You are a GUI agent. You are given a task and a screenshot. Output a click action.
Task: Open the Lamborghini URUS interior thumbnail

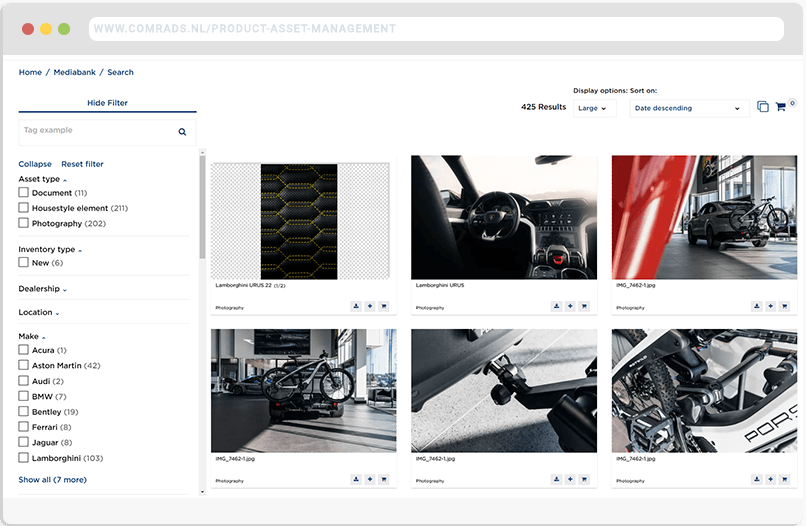point(504,217)
